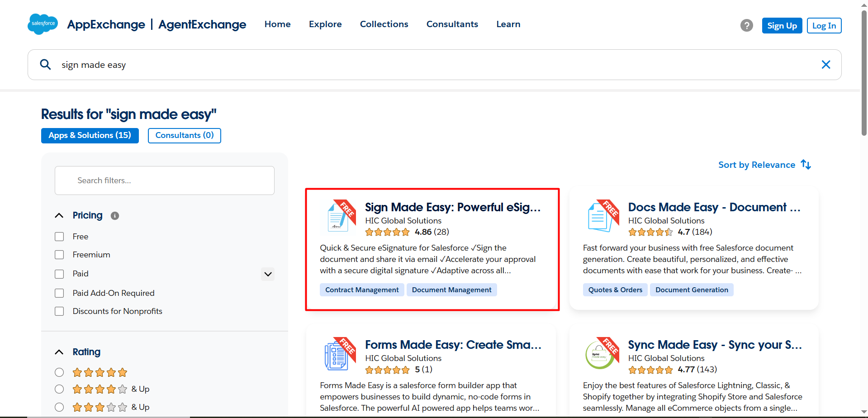This screenshot has height=418, width=868.
Task: Click the Quotes & Orders tag
Action: coord(615,290)
